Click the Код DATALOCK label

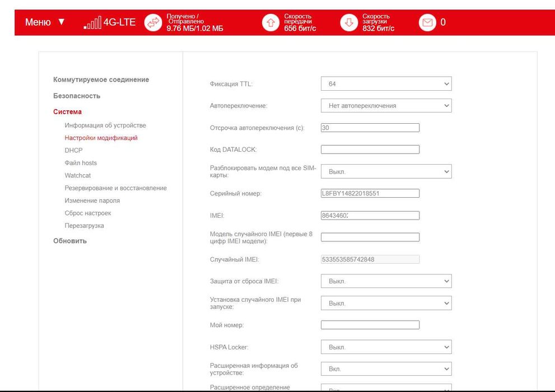click(x=233, y=150)
